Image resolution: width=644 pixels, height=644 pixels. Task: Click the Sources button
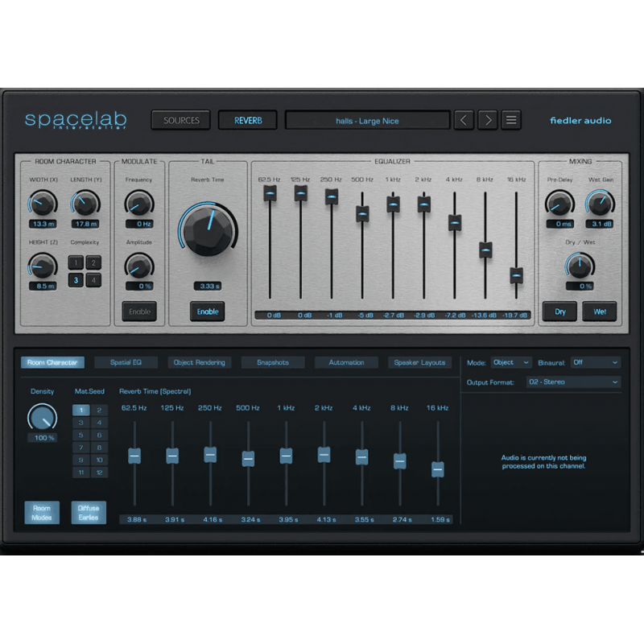pos(180,119)
